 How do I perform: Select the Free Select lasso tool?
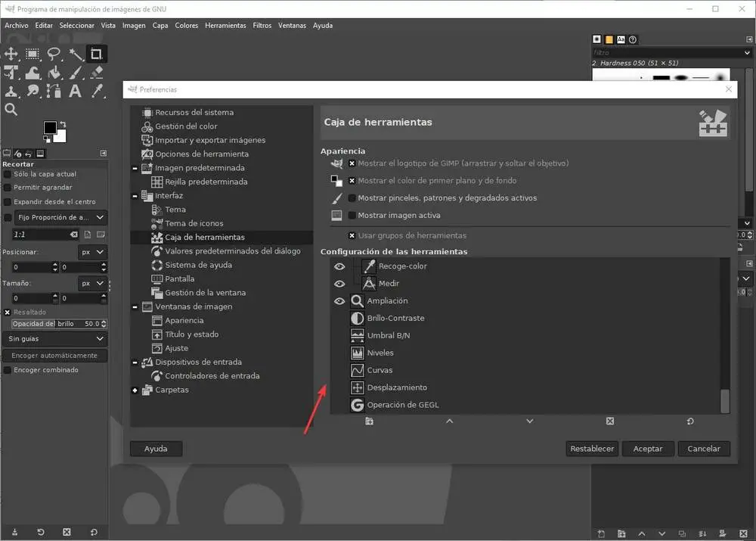click(54, 54)
